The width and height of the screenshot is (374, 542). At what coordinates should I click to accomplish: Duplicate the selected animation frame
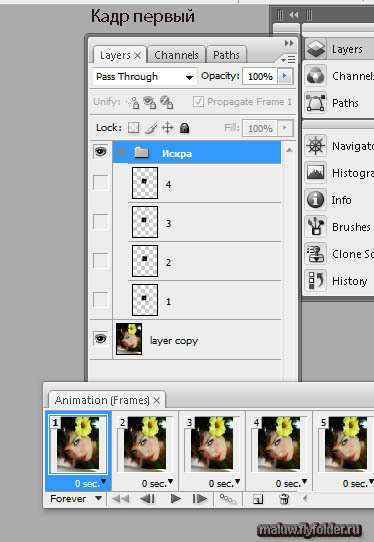(x=258, y=499)
